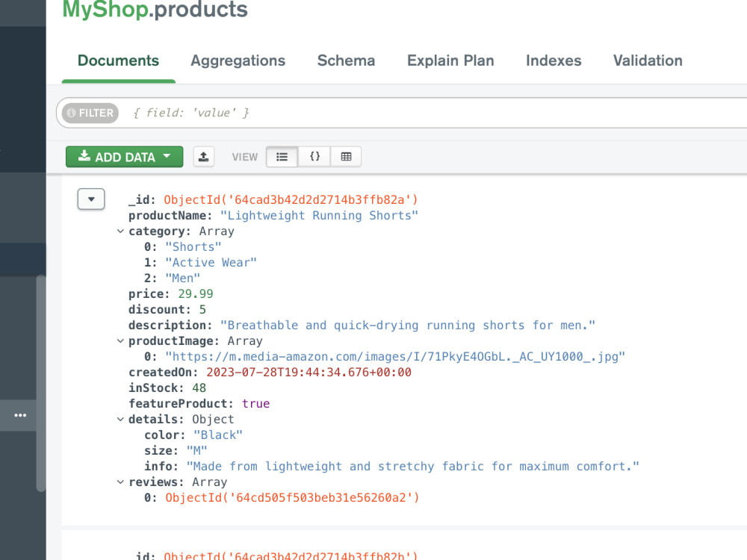
Task: Collapse the reviews array field
Action: point(120,482)
